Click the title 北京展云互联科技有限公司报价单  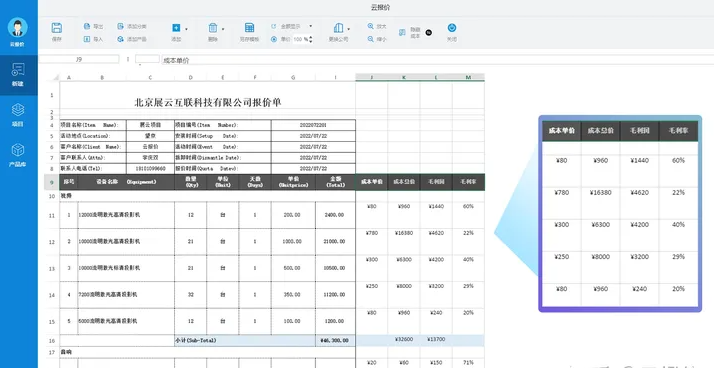click(x=208, y=102)
